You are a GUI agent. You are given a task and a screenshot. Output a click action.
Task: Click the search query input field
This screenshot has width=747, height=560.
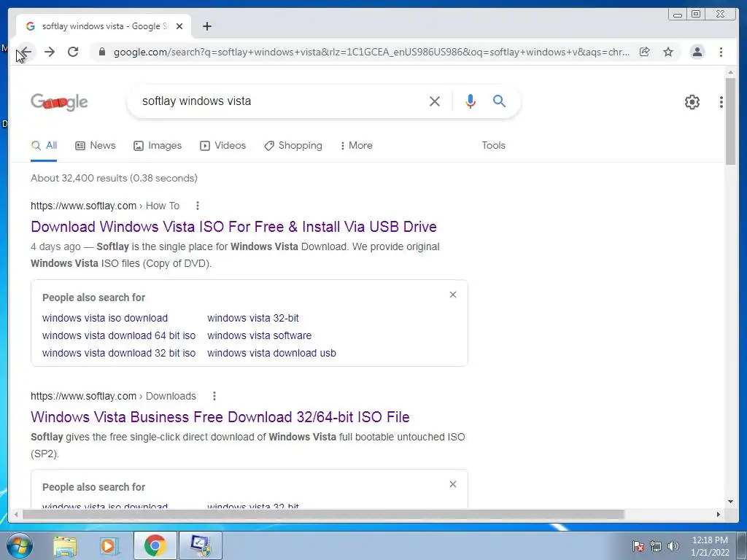coord(281,101)
